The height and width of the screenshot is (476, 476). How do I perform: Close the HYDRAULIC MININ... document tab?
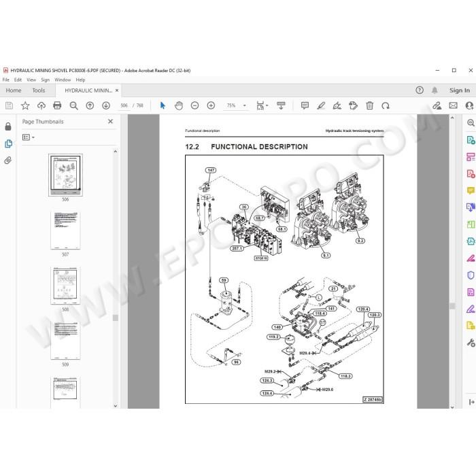(x=117, y=90)
